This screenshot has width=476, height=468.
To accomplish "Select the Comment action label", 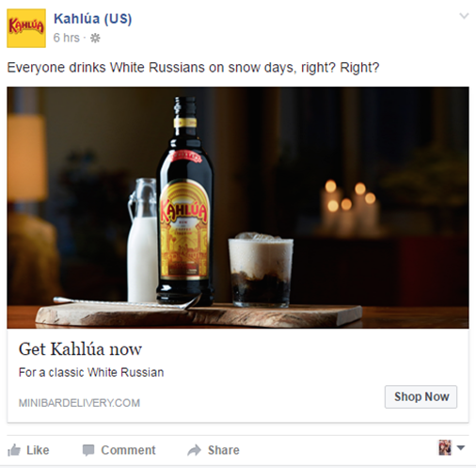I will (128, 450).
